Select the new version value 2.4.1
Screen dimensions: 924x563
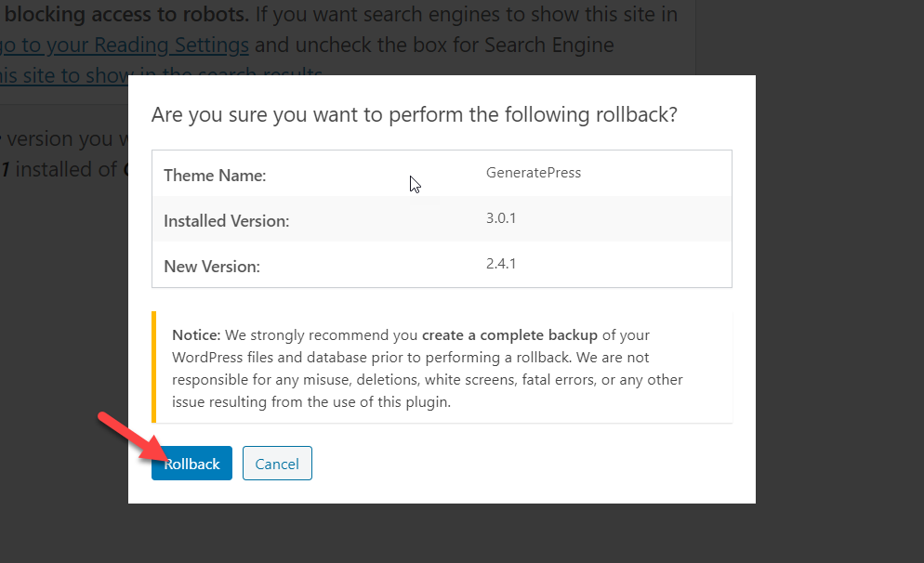501,263
